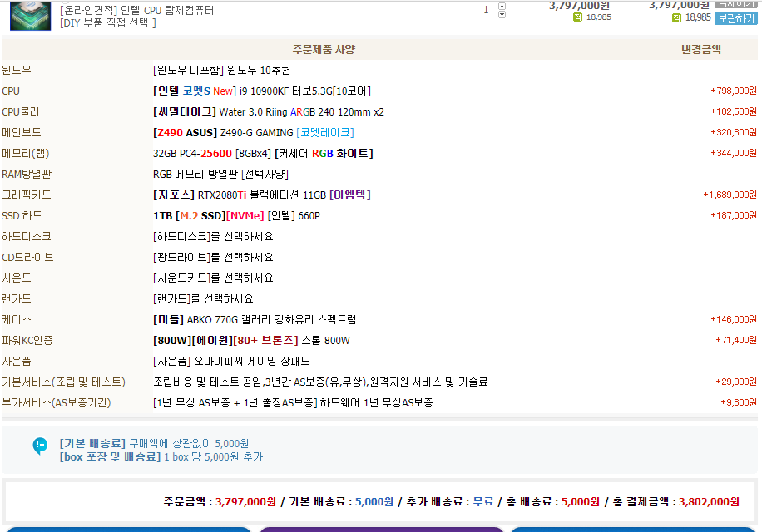The height and width of the screenshot is (532, 762).
Task: Select the CPU row label
Action: pyautogui.click(x=11, y=91)
